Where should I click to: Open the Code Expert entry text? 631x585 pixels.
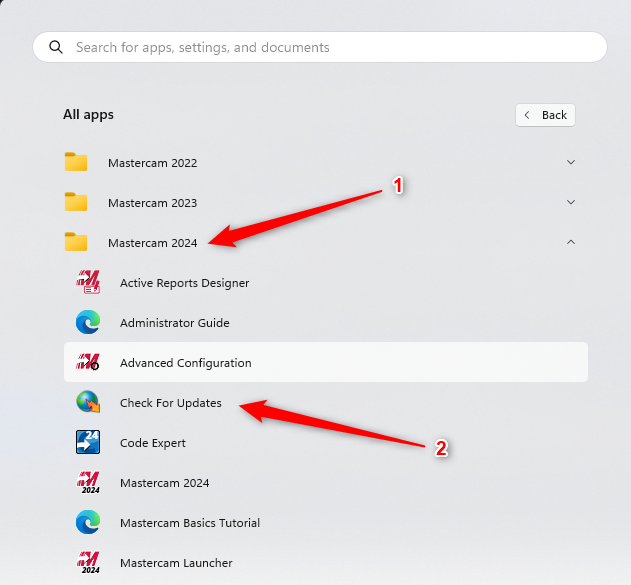coord(153,443)
